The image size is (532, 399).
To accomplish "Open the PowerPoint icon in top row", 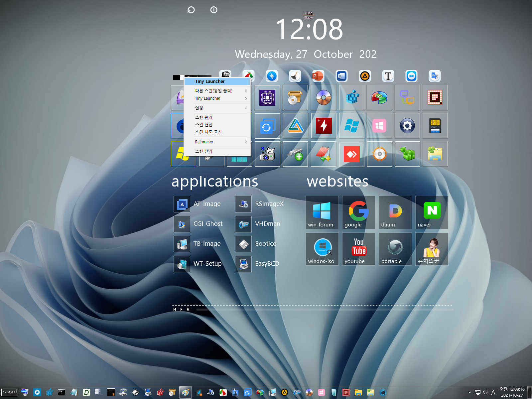I will (318, 76).
